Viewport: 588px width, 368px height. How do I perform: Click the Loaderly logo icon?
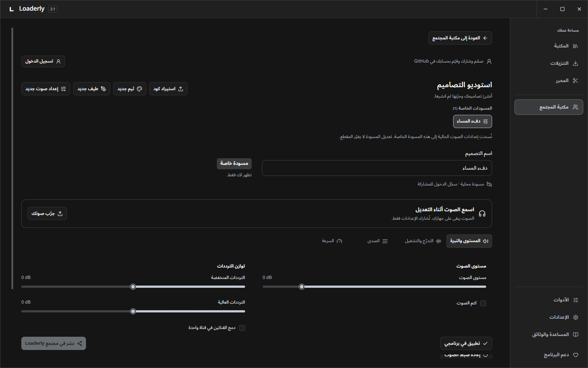(12, 9)
